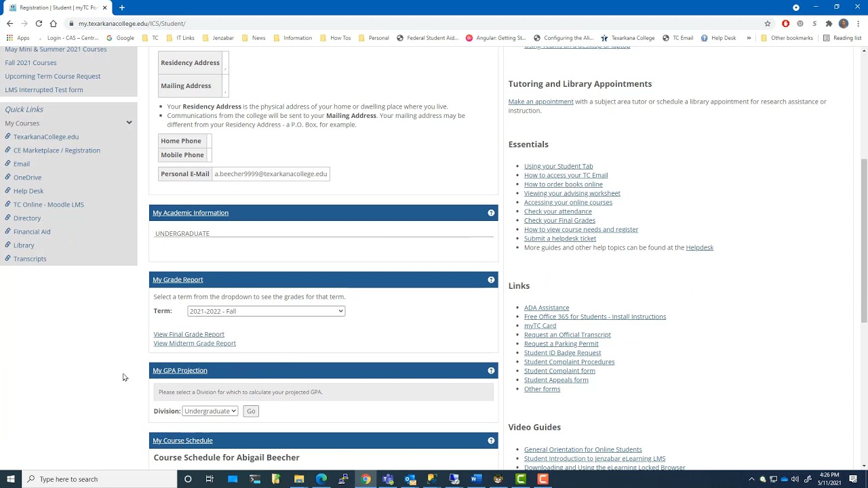Open Microsoft Edge from the taskbar
The width and height of the screenshot is (868, 488).
pos(321,479)
